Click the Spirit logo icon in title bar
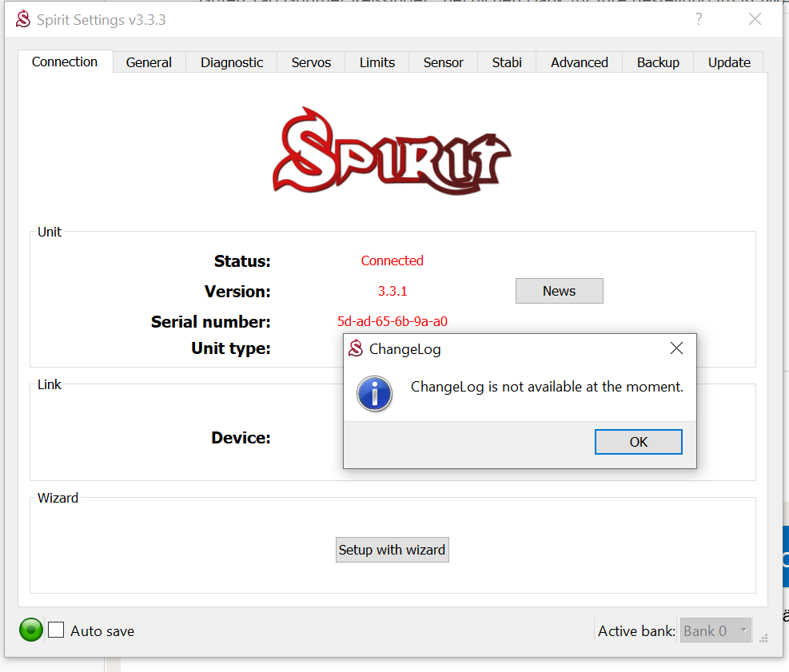Viewport: 789px width, 672px height. pos(23,19)
